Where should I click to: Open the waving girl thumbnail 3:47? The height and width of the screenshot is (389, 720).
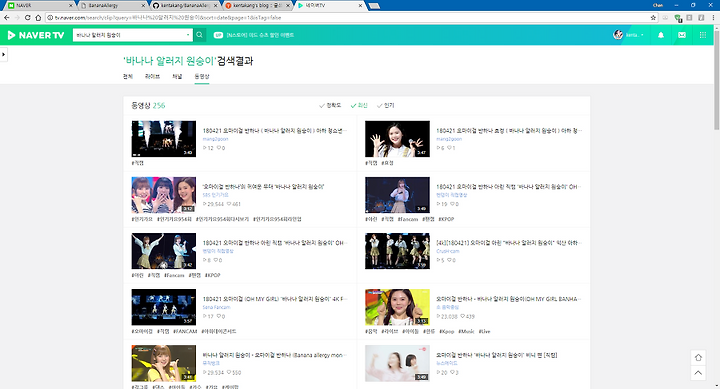(397, 139)
